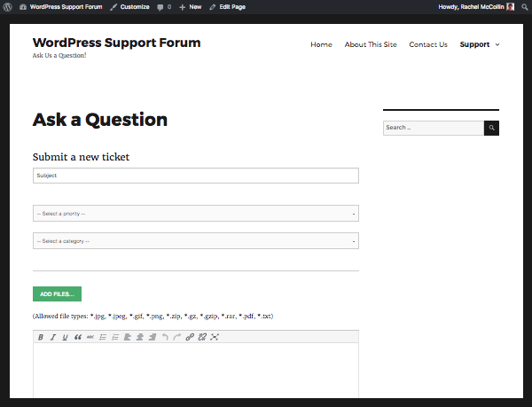Image resolution: width=532 pixels, height=407 pixels.
Task: Click into the Subject field
Action: [196, 176]
